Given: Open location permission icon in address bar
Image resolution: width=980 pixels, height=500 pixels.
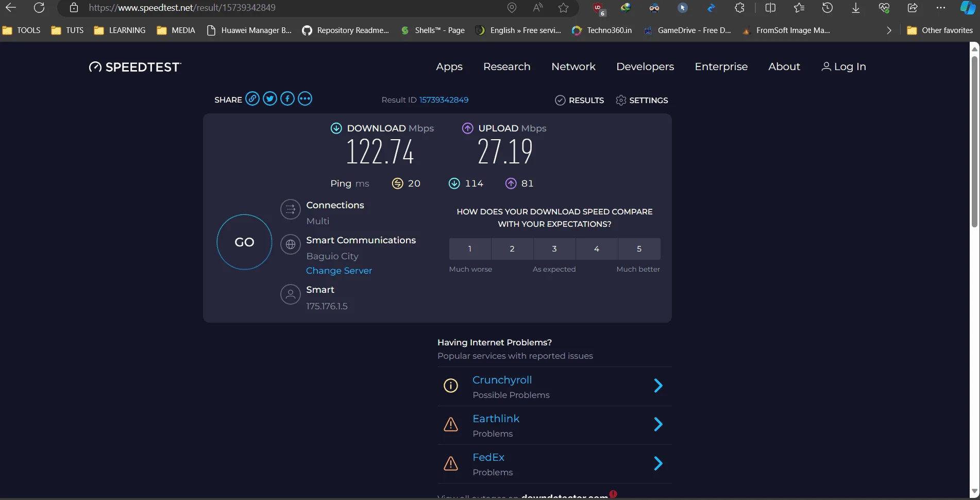Looking at the screenshot, I should pyautogui.click(x=512, y=8).
